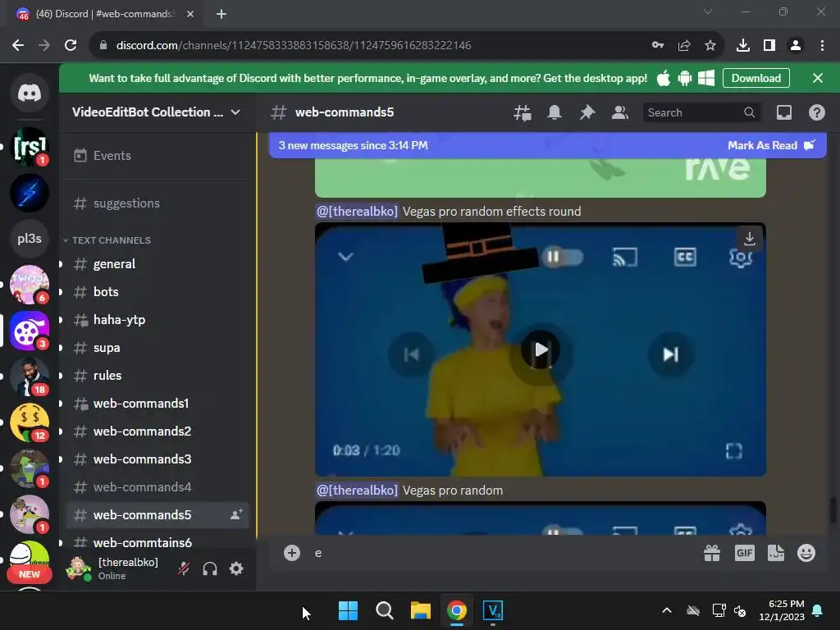
Task: Show pinned messages
Action: point(587,112)
